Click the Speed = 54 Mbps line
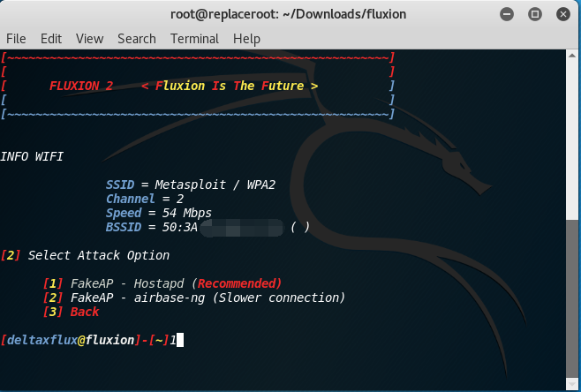Image resolution: width=581 pixels, height=392 pixels. pyautogui.click(x=159, y=213)
